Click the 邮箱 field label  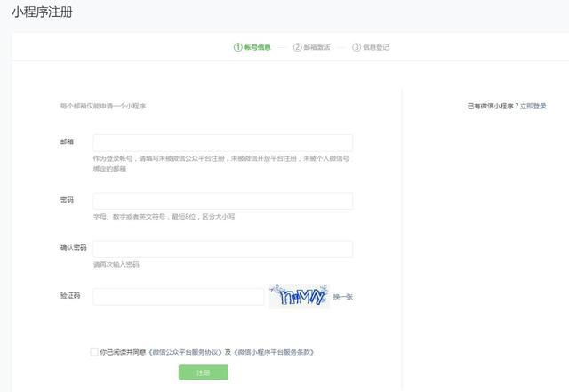[67, 141]
